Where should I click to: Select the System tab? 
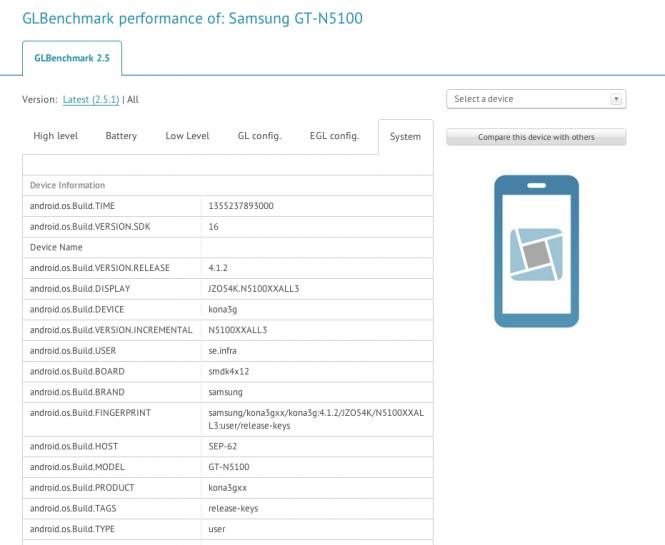[405, 137]
